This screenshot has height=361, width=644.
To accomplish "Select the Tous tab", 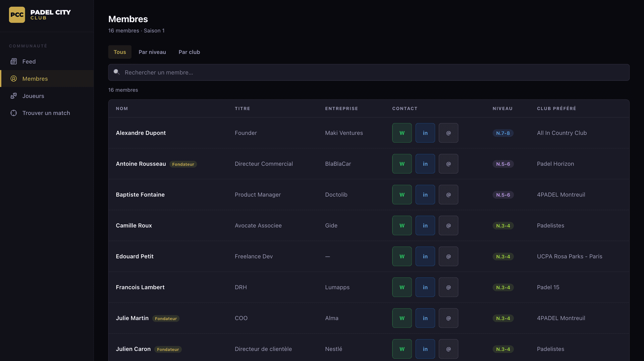I will 120,52.
